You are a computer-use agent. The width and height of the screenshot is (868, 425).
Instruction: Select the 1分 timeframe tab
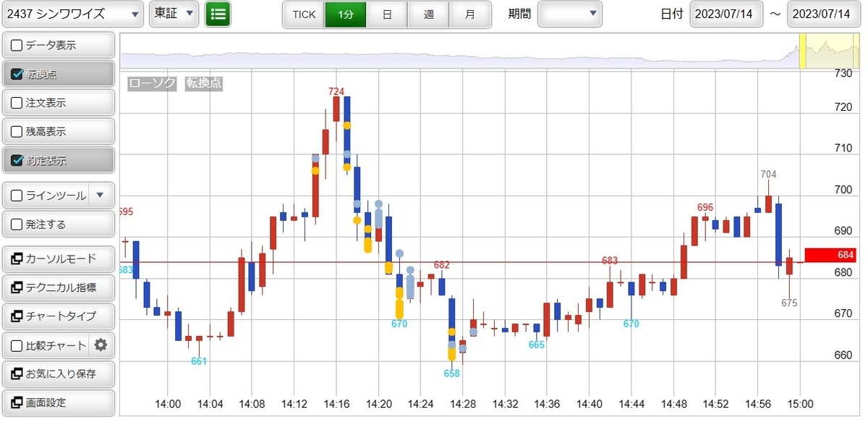tap(345, 14)
